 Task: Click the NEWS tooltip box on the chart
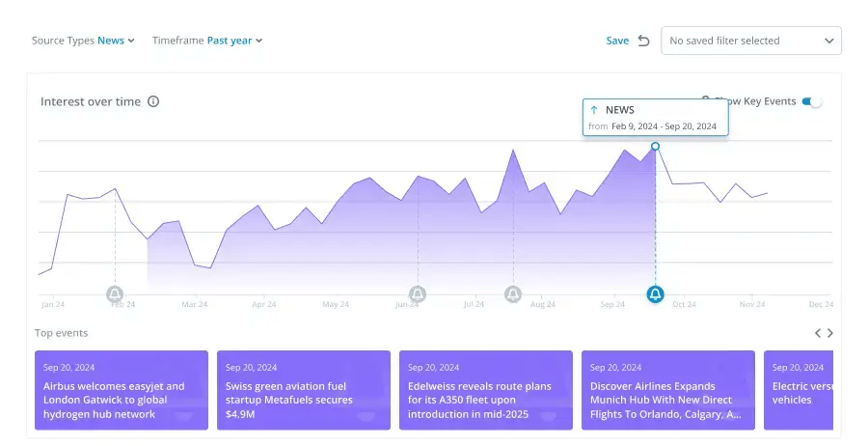pos(655,118)
